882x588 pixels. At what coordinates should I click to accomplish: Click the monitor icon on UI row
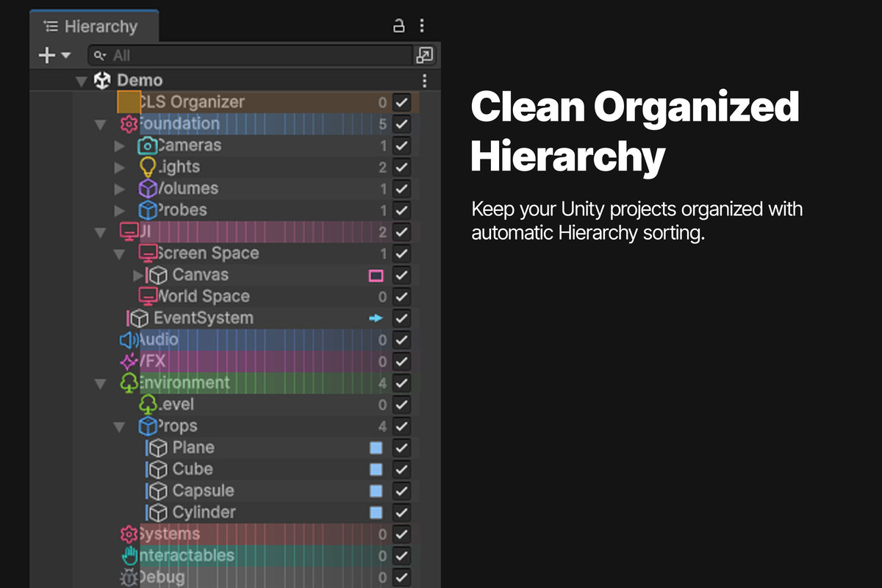pyautogui.click(x=129, y=232)
